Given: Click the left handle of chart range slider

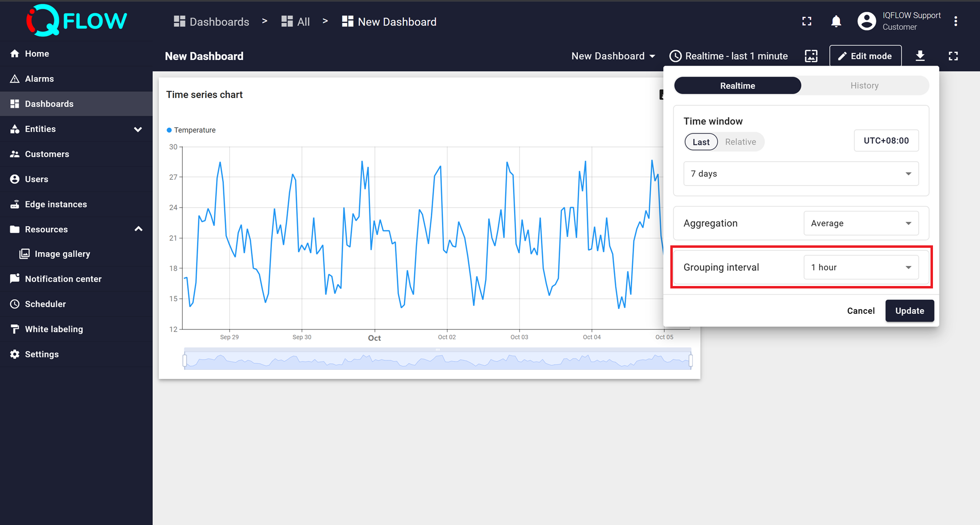Looking at the screenshot, I should point(185,361).
